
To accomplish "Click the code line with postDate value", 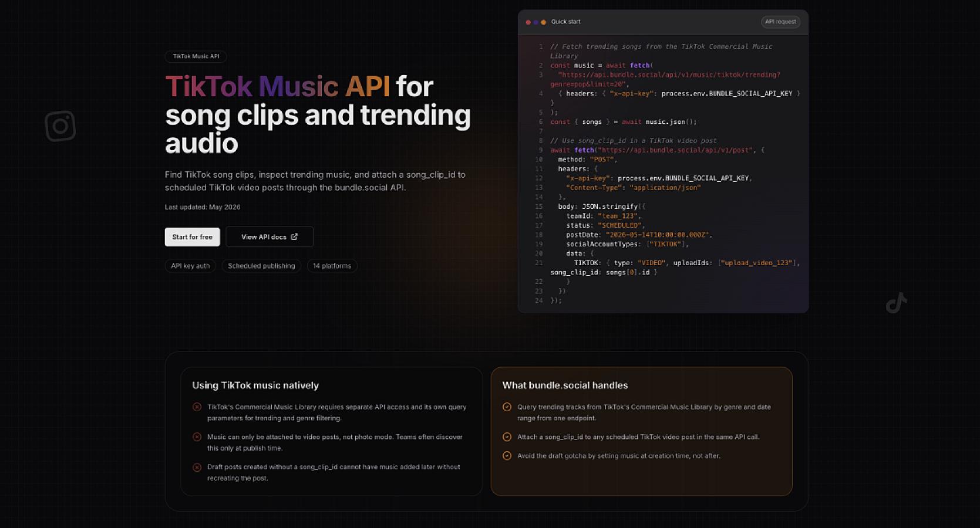I will click(639, 235).
